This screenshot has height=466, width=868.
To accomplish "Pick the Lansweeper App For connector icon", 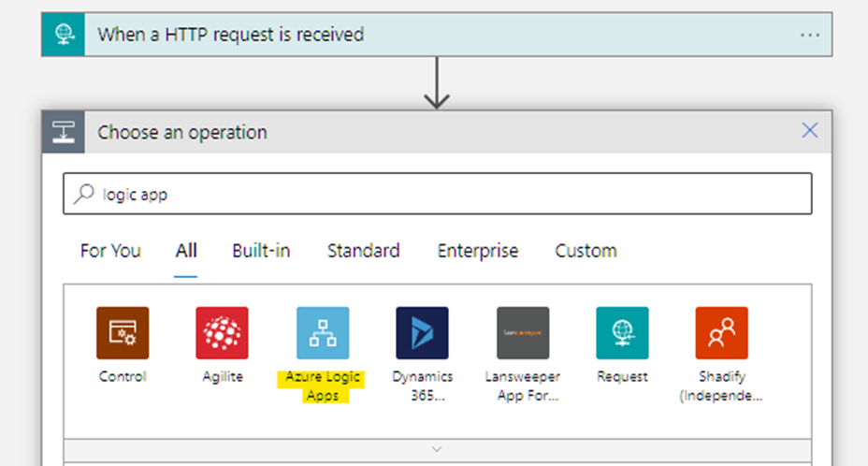I will click(523, 333).
